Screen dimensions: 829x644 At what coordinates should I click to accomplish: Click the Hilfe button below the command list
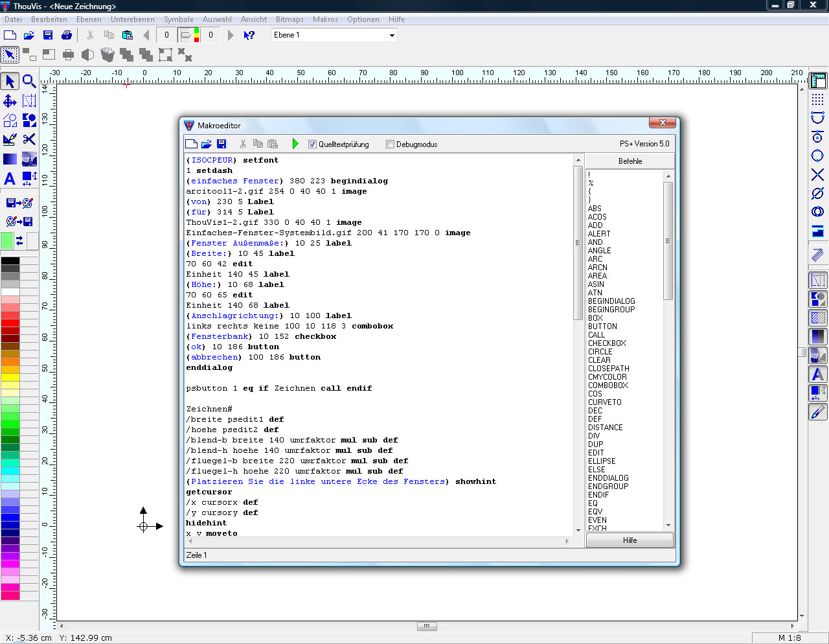pyautogui.click(x=630, y=540)
